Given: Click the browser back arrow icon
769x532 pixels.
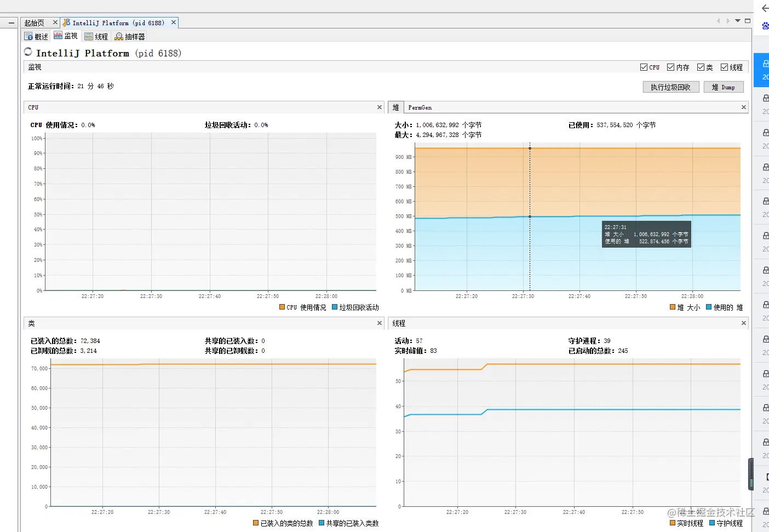Looking at the screenshot, I should point(765,8).
